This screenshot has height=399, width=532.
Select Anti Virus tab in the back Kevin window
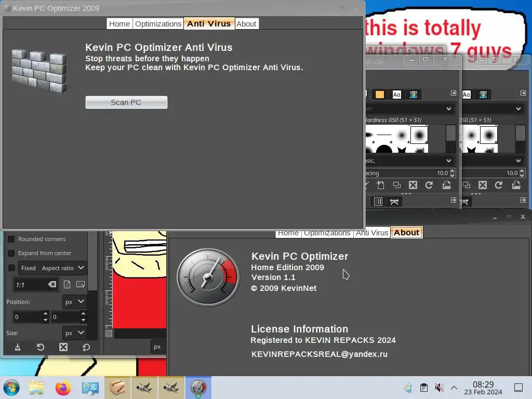[372, 233]
